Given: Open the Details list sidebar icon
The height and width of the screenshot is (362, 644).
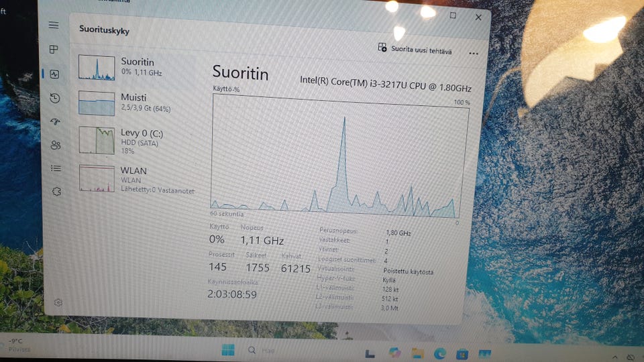Looking at the screenshot, I should (x=56, y=168).
